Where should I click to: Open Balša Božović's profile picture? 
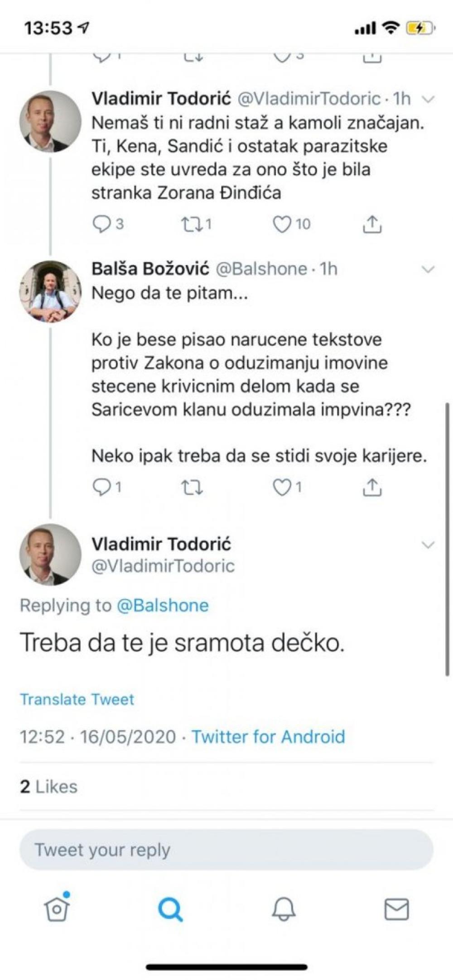[50, 292]
